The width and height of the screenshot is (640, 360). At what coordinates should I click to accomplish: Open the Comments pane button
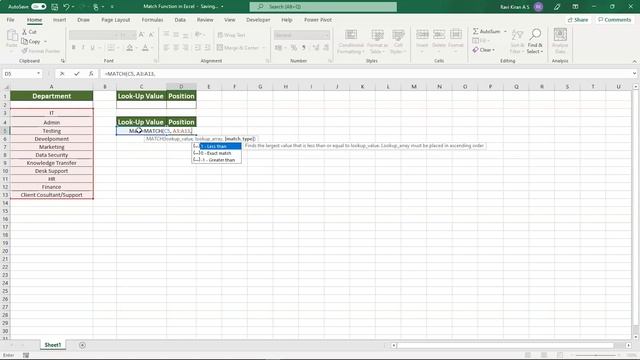pyautogui.click(x=614, y=20)
